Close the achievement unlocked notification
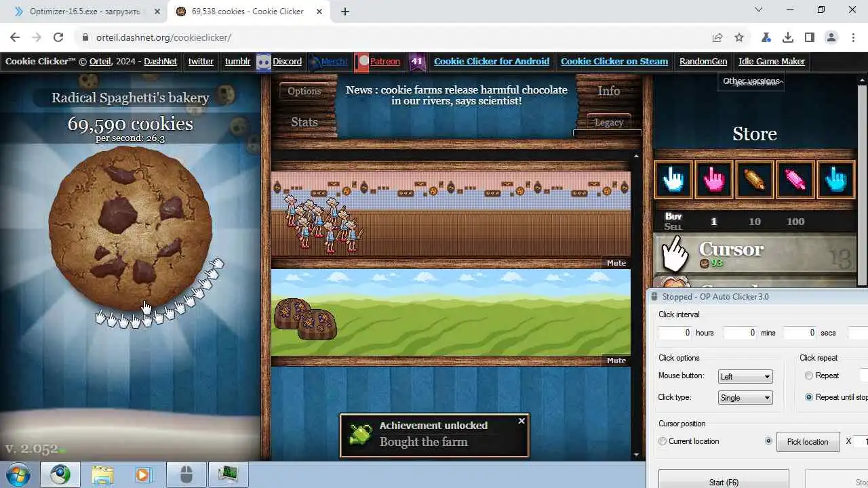868x488 pixels. tap(521, 421)
